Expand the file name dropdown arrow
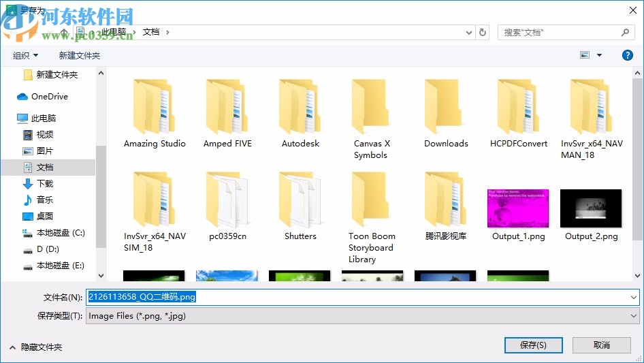The image size is (644, 363). point(634,297)
